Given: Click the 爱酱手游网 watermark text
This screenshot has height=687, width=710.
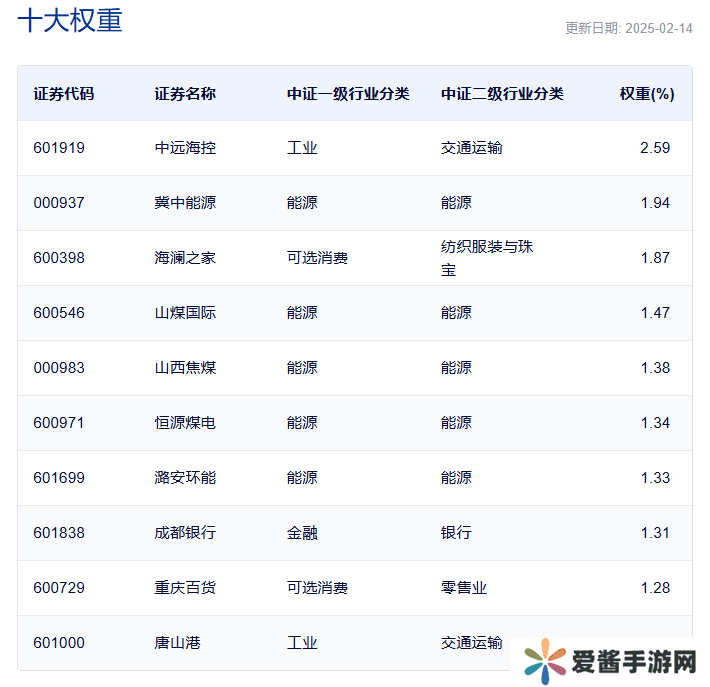Looking at the screenshot, I should (x=633, y=661).
